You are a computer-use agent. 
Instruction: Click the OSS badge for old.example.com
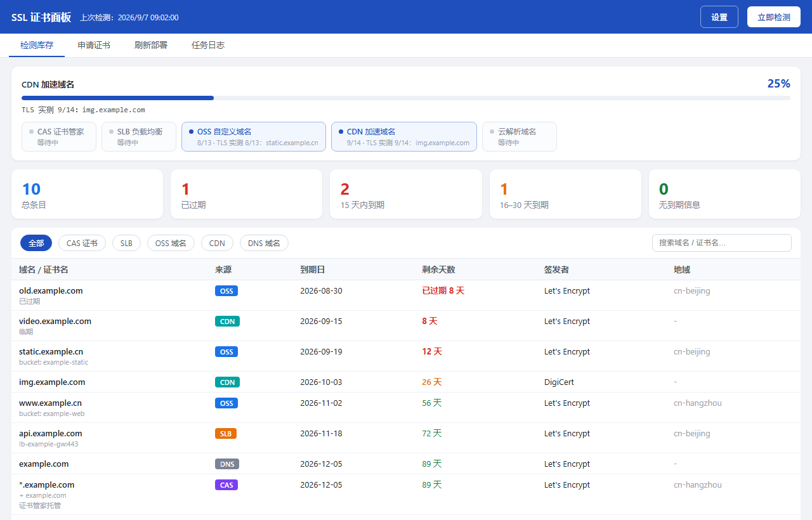pos(226,291)
